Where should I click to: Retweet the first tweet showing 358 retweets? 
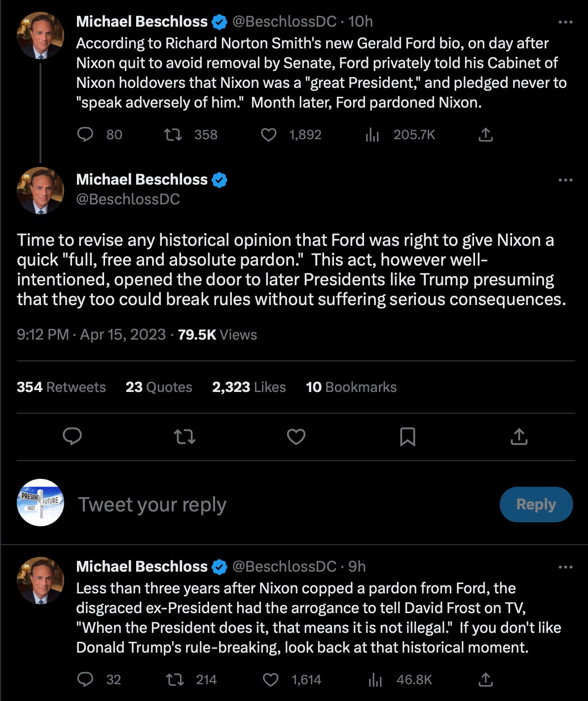(173, 134)
